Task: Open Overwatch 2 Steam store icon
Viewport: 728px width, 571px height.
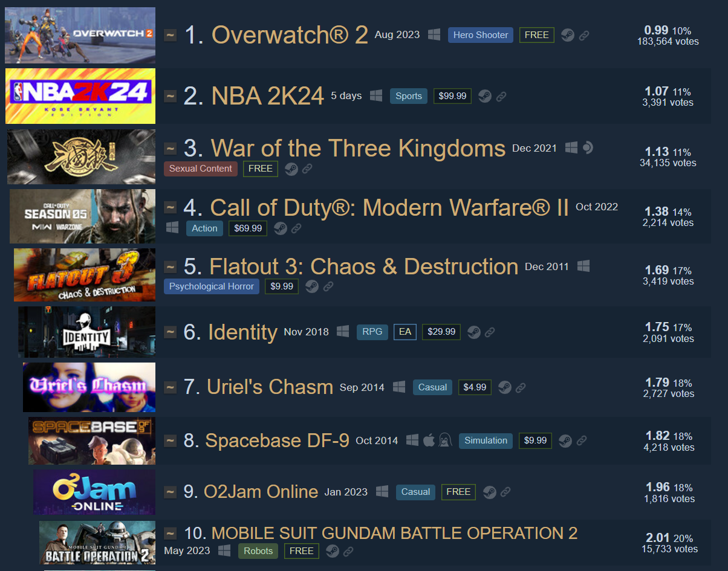Action: (567, 35)
